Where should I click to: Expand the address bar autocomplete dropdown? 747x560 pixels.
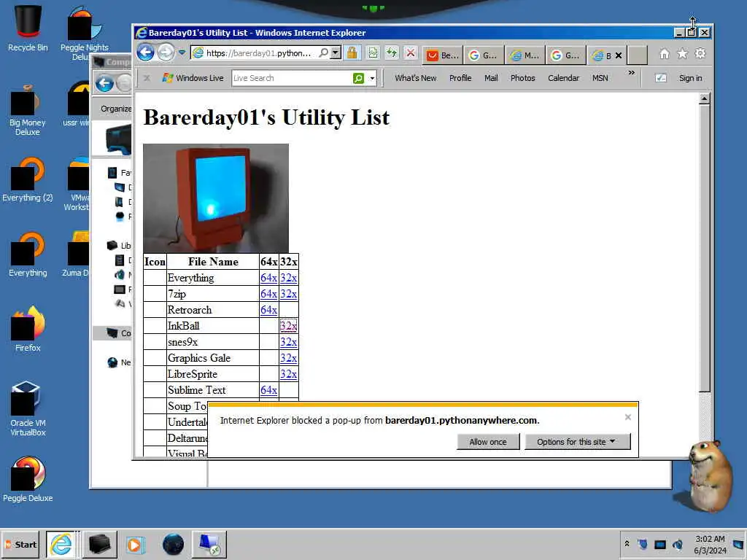click(336, 52)
